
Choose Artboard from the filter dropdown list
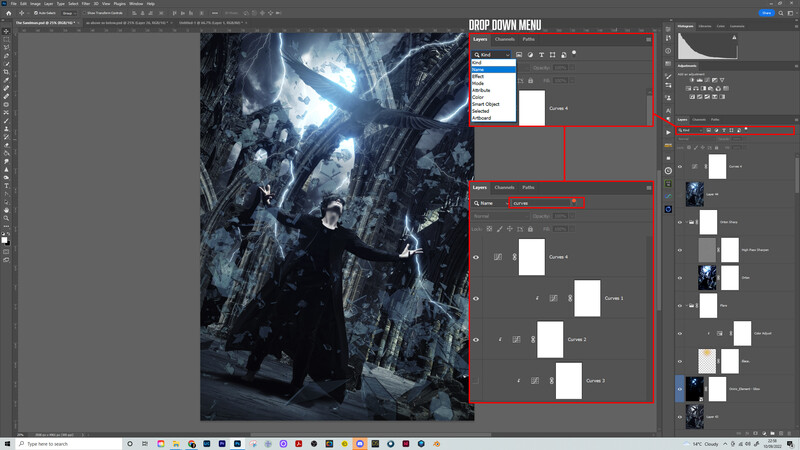point(493,118)
